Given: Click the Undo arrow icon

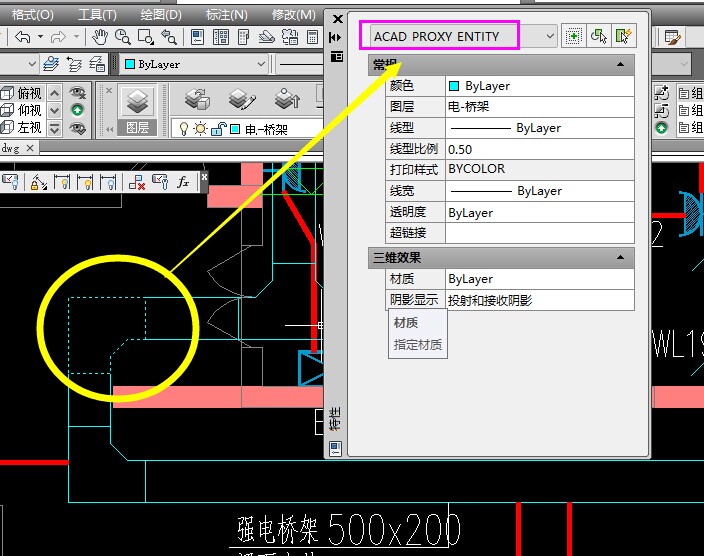Looking at the screenshot, I should [x=21, y=37].
